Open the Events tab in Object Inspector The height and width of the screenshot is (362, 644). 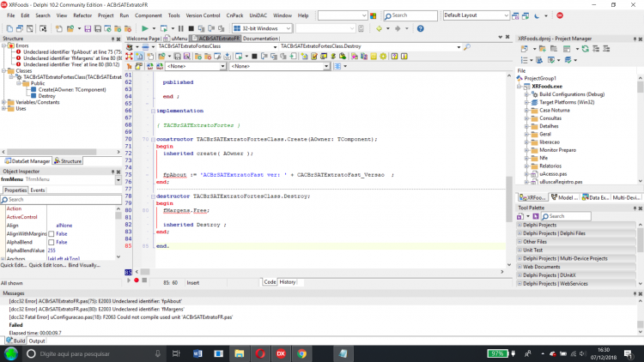(x=38, y=190)
